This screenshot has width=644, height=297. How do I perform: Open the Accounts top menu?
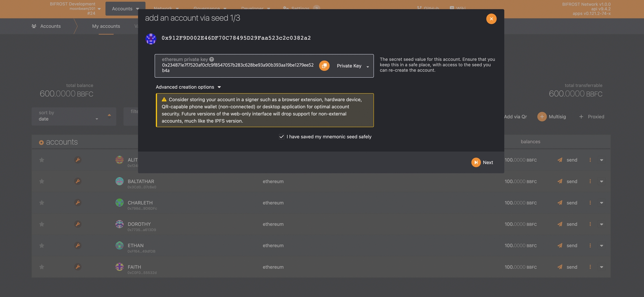click(x=125, y=9)
